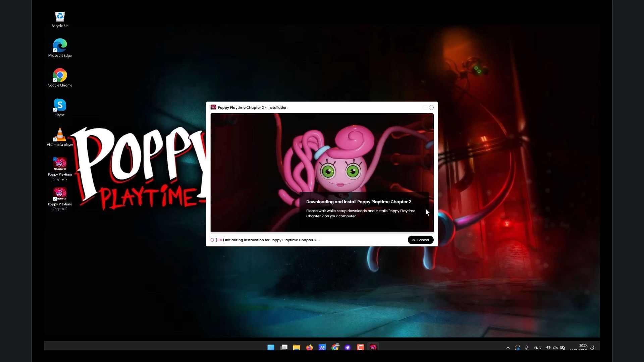This screenshot has width=644, height=362.
Task: Click the installation progress bar
Action: [322, 232]
